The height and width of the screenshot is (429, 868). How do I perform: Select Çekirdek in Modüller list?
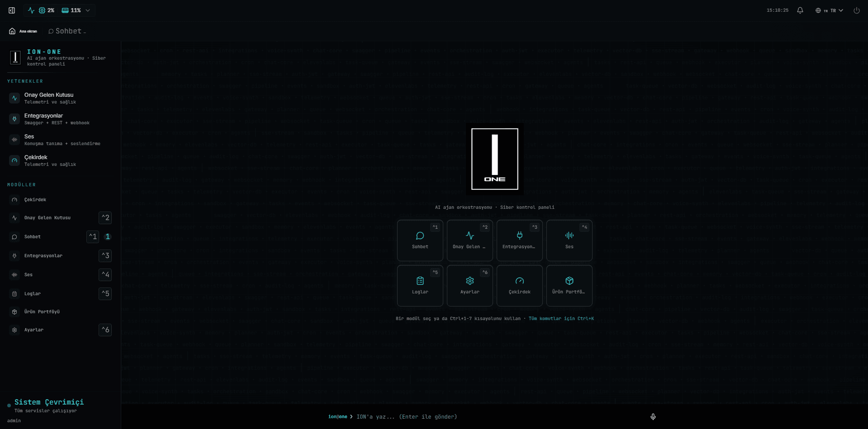[60, 199]
